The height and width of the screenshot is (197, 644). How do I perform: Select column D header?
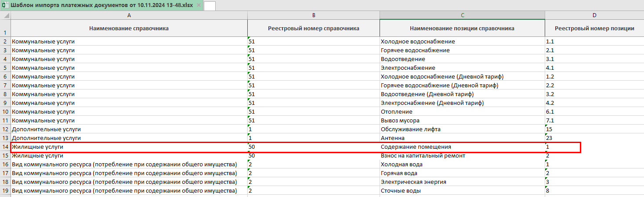coord(594,15)
